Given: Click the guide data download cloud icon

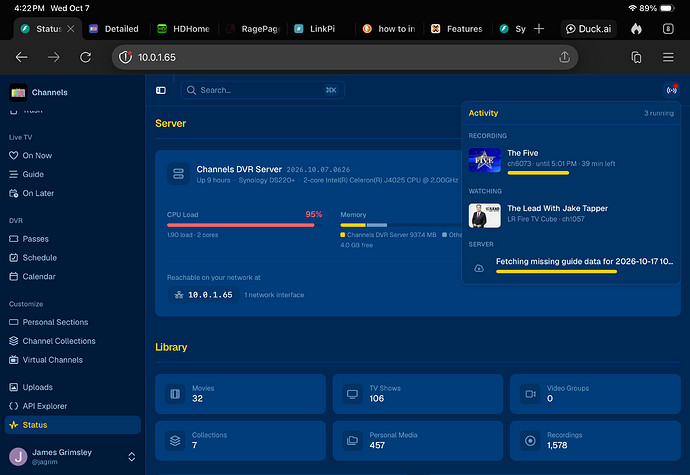Looking at the screenshot, I should 479,268.
